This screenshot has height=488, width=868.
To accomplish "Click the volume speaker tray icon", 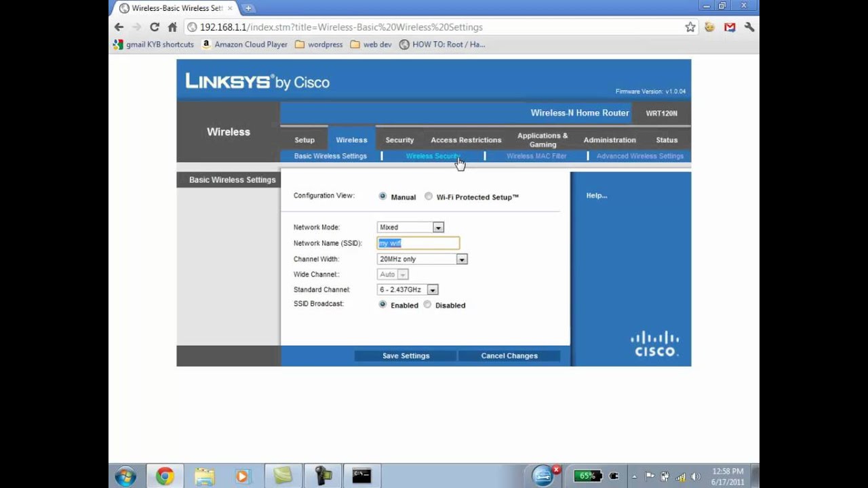I will (695, 476).
